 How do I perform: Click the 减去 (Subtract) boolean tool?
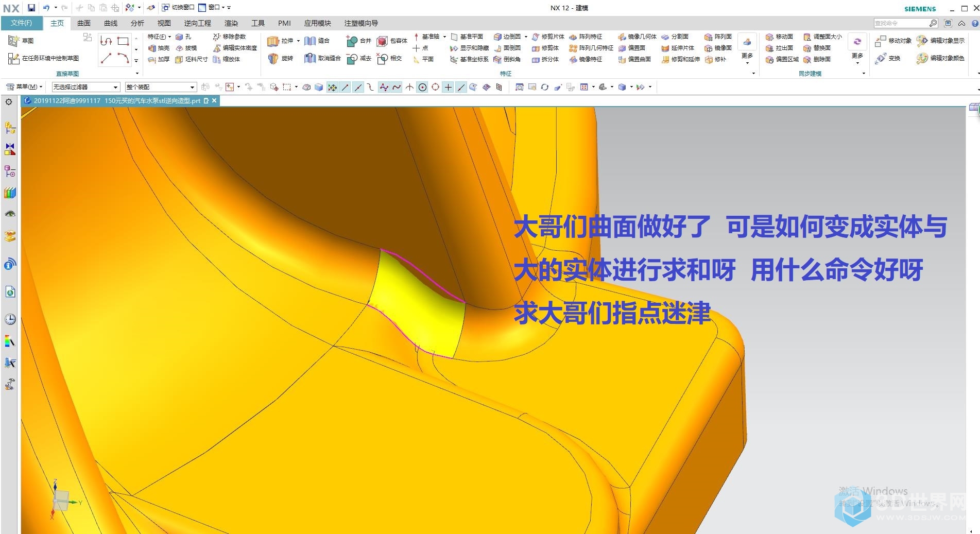pos(359,59)
